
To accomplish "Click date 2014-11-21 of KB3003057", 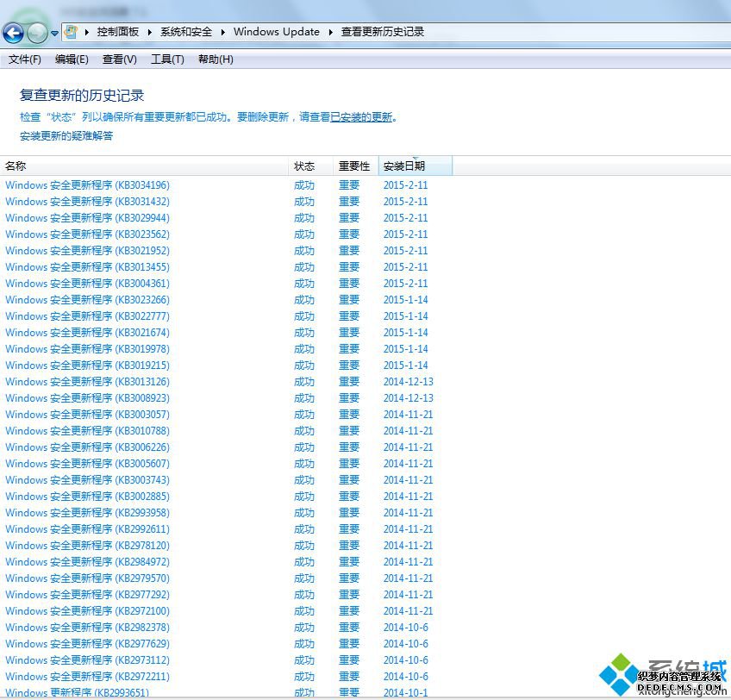I will click(408, 414).
